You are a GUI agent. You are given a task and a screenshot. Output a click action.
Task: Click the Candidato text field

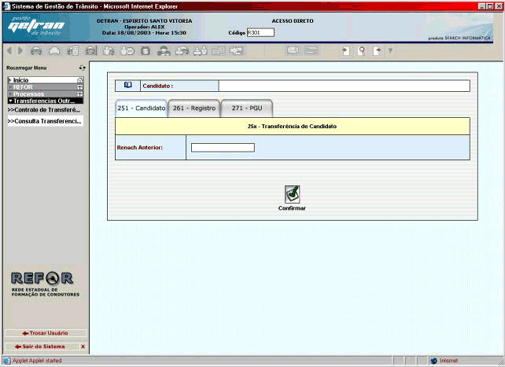pyautogui.click(x=344, y=86)
